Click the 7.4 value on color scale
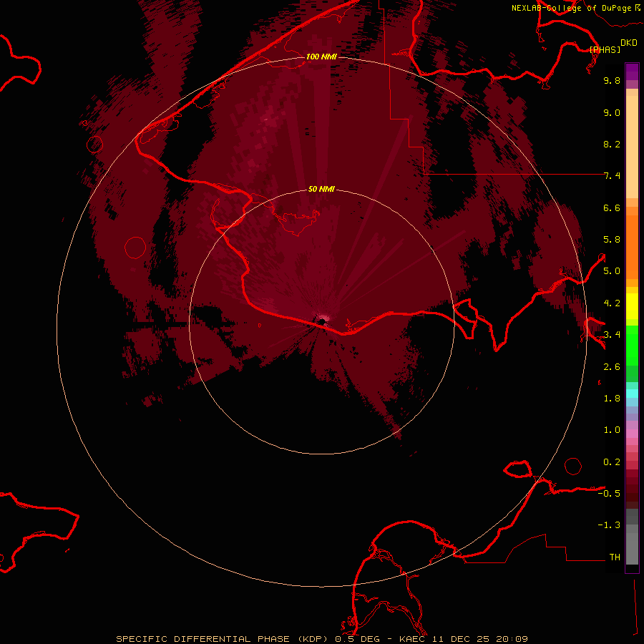Screen dimensions: 644x644 pyautogui.click(x=612, y=176)
